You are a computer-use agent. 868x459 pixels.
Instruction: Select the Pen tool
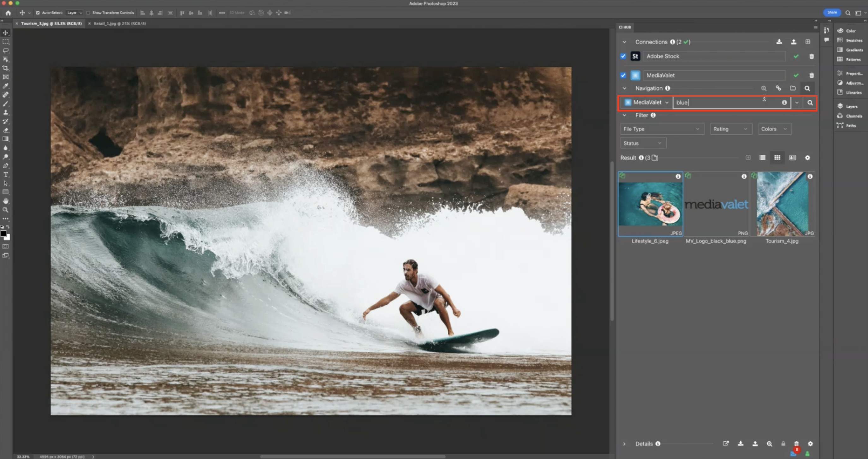point(5,165)
